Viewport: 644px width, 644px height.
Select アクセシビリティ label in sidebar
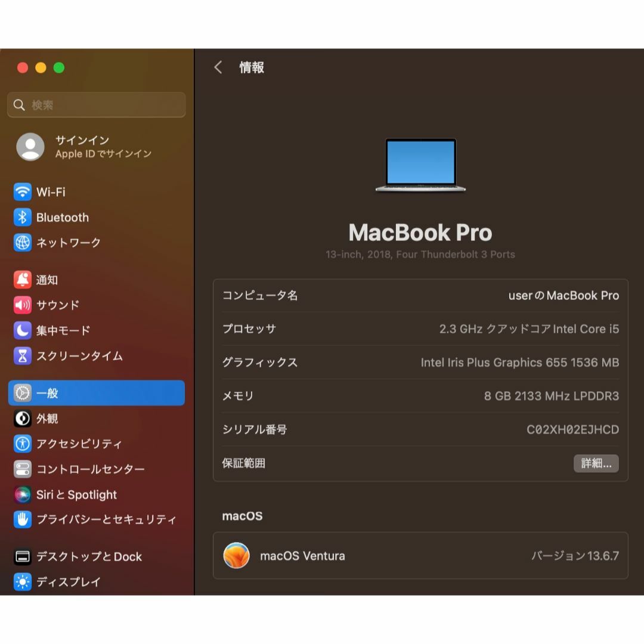click(79, 444)
